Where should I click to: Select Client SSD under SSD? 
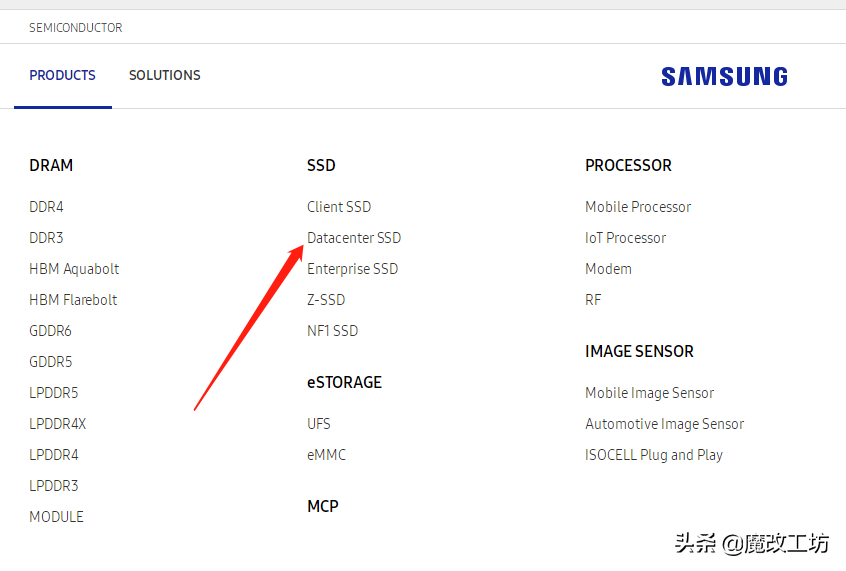[x=339, y=207]
